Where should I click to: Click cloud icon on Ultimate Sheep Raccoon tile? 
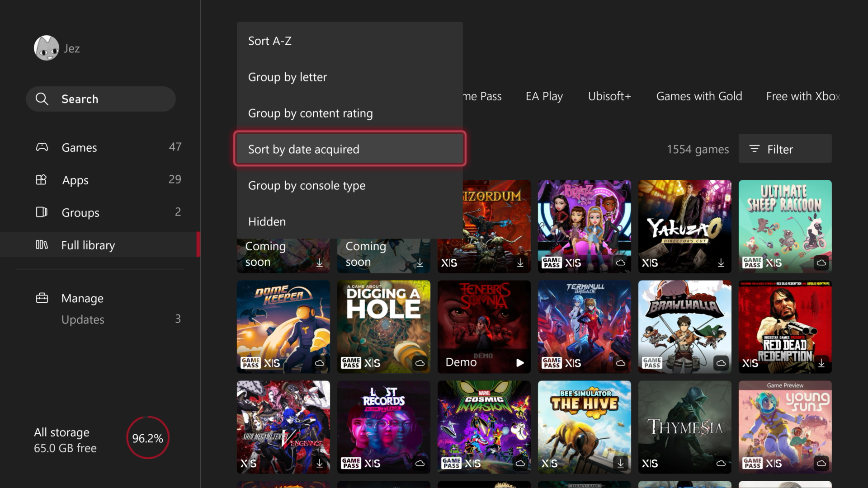[x=821, y=263]
